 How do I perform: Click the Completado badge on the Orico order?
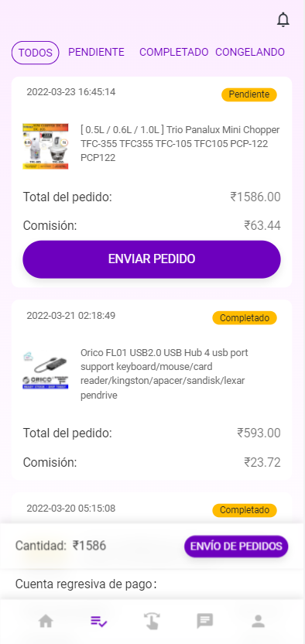pos(245,318)
